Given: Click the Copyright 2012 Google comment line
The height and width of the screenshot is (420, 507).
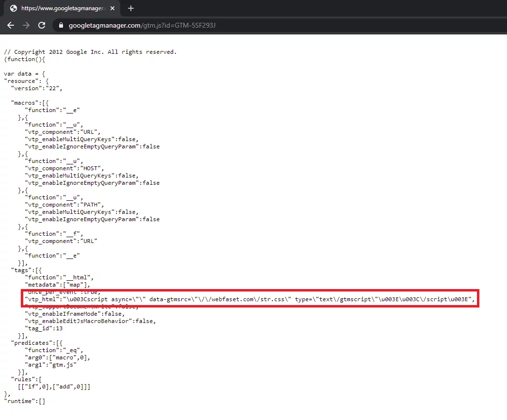Looking at the screenshot, I should 90,51.
